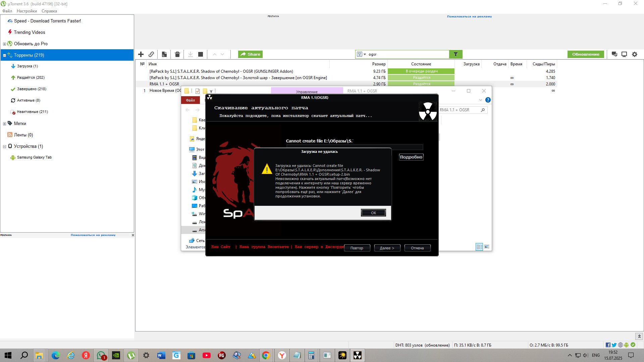The height and width of the screenshot is (362, 644).
Task: Open uTorrent settings gear icon
Action: (x=635, y=54)
